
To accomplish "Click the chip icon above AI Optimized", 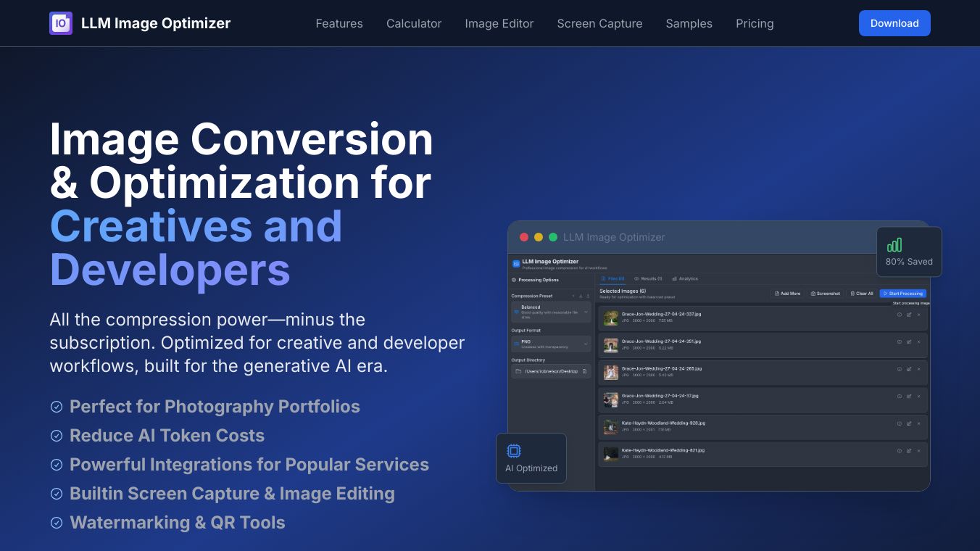I will [514, 451].
